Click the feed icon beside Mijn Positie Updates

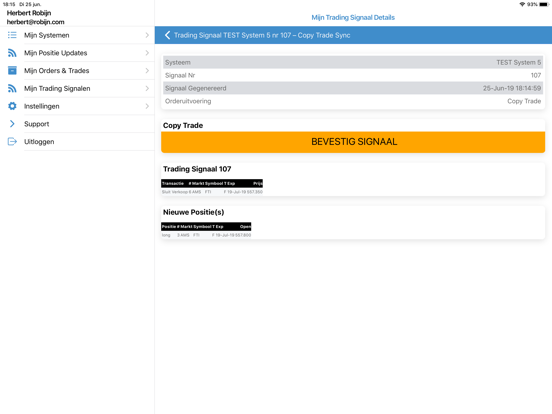coord(12,53)
